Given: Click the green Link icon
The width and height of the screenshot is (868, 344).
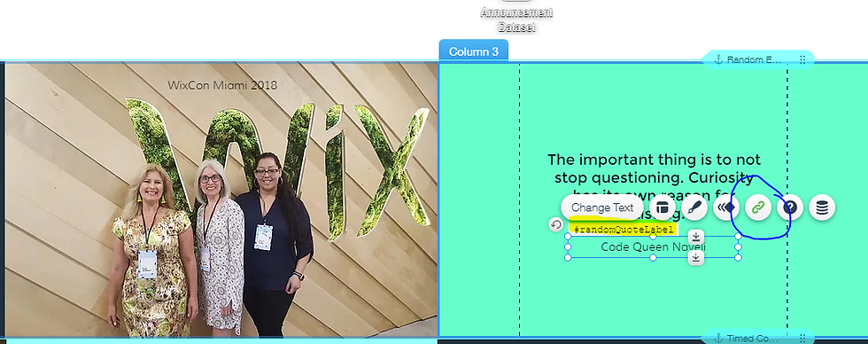Looking at the screenshot, I should click(758, 207).
